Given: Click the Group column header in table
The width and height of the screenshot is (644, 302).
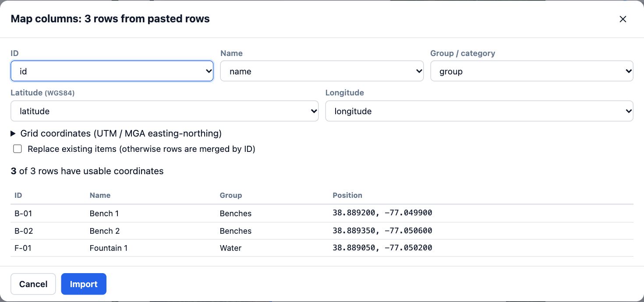Looking at the screenshot, I should (x=231, y=195).
